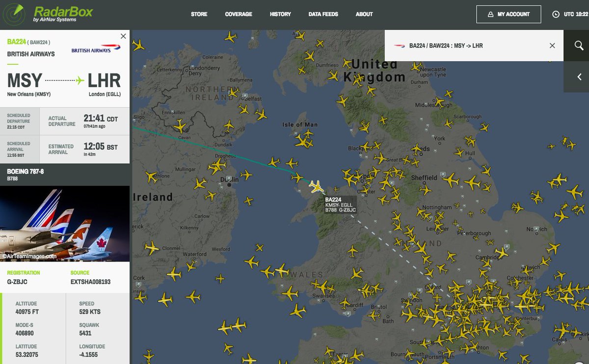The image size is (589, 364).
Task: Click the airplane icon between MSY and LHR
Action: point(80,80)
